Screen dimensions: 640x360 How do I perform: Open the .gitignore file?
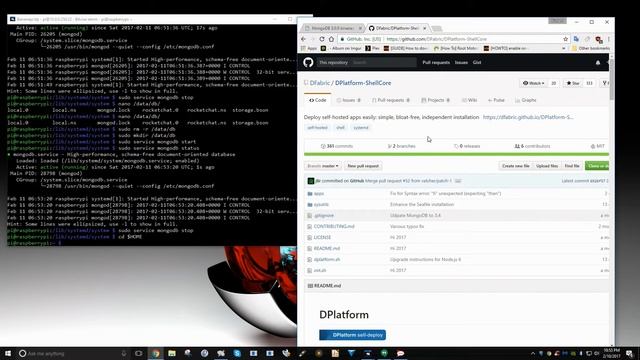(x=324, y=216)
